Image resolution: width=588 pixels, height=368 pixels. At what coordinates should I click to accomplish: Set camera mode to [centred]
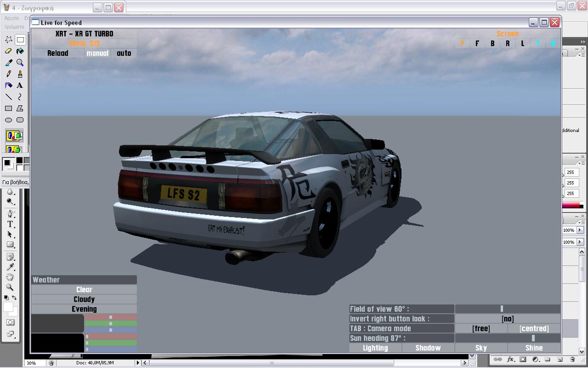point(534,328)
